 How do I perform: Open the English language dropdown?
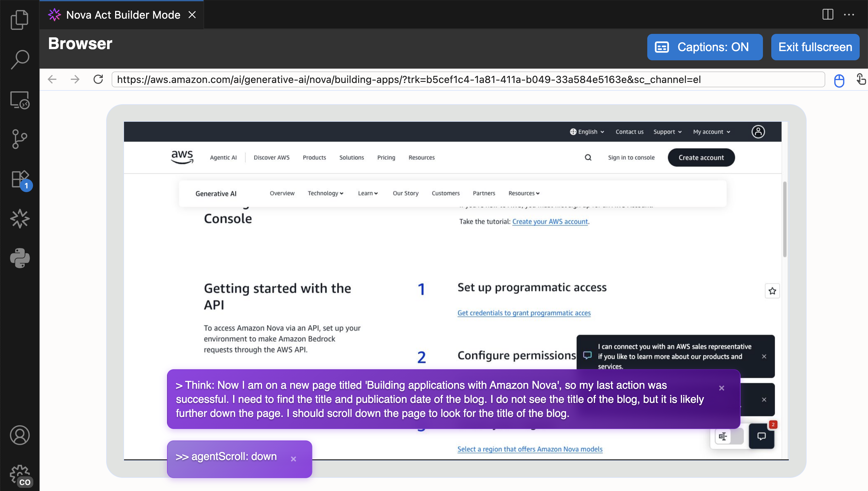pos(587,132)
